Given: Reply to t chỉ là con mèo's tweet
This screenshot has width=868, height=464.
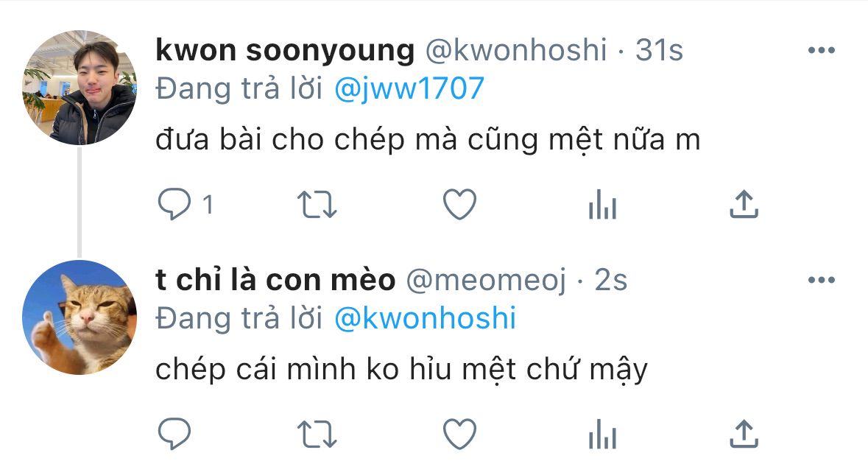Looking at the screenshot, I should click(174, 434).
